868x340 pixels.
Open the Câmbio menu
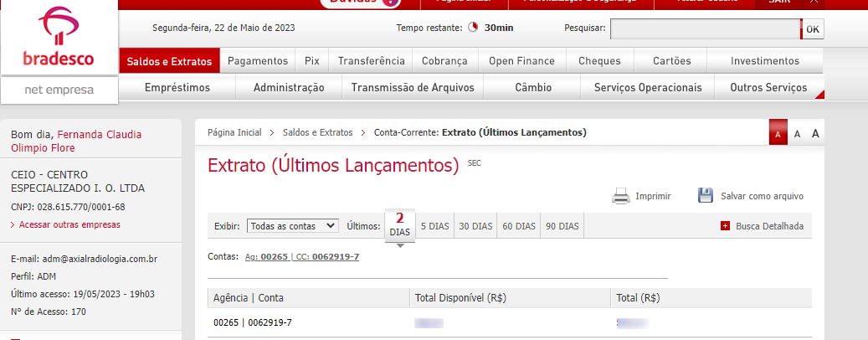pos(532,87)
